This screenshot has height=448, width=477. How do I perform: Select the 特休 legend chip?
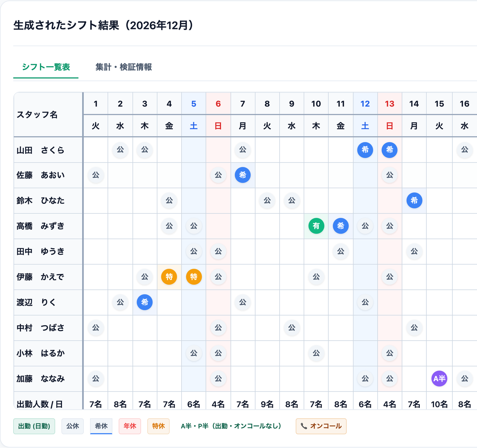158,426
